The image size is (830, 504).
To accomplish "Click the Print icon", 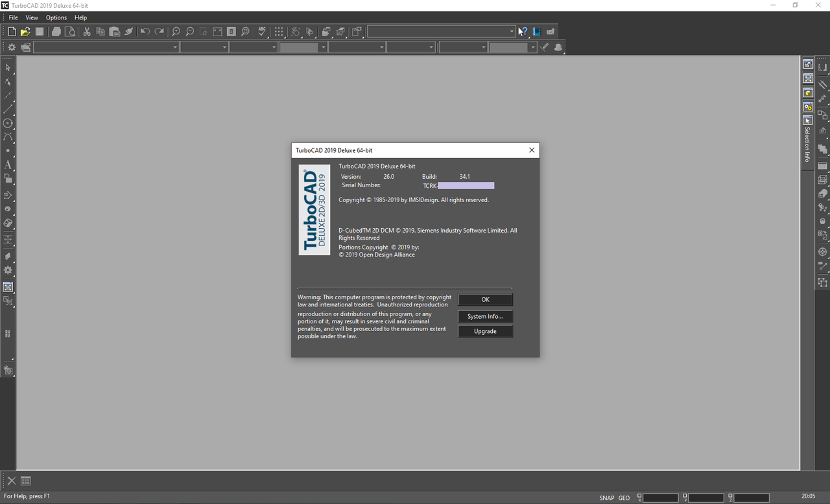I will (x=56, y=31).
